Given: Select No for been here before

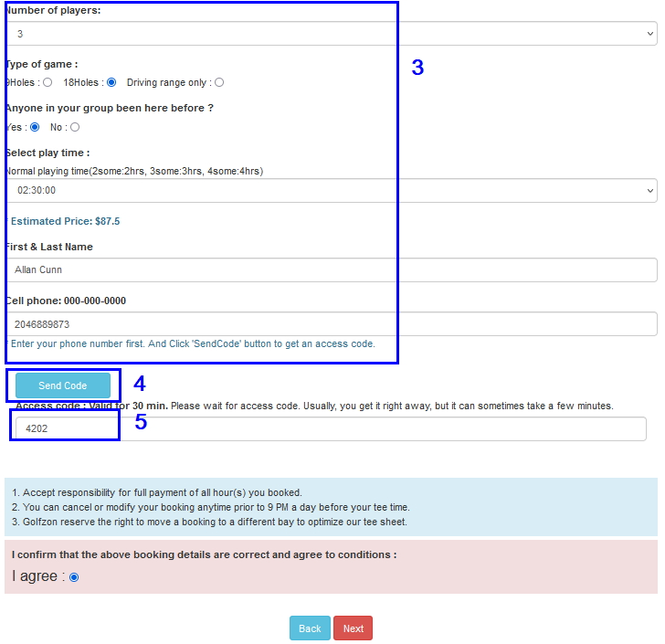Looking at the screenshot, I should pos(75,127).
